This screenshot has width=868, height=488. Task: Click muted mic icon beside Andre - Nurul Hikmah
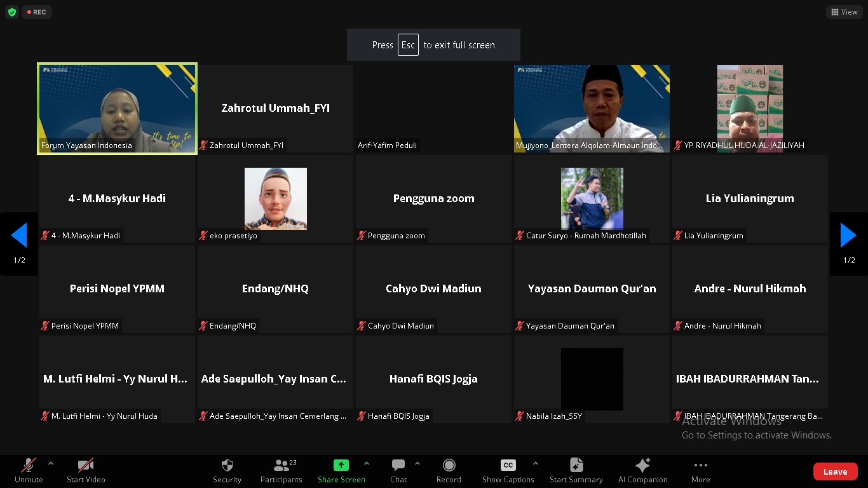(678, 326)
